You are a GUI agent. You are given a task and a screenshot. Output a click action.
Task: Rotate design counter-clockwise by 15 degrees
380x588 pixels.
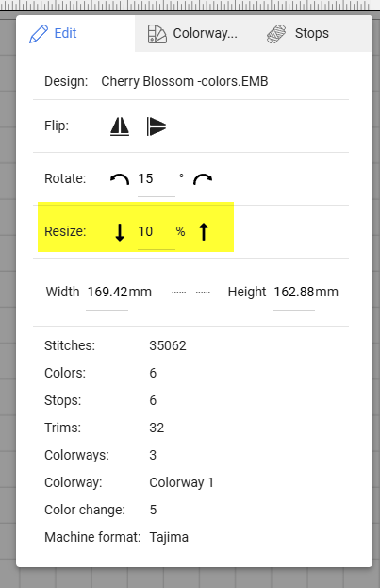click(120, 179)
